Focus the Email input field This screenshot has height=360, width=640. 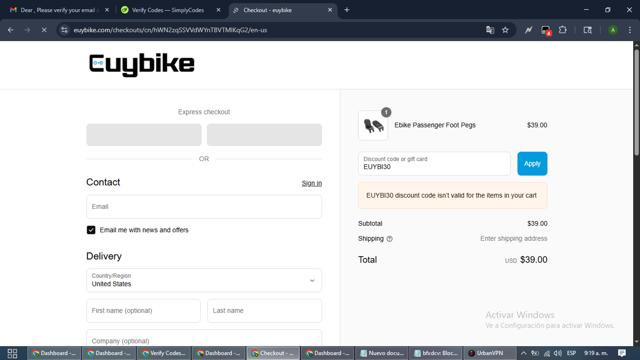[204, 207]
